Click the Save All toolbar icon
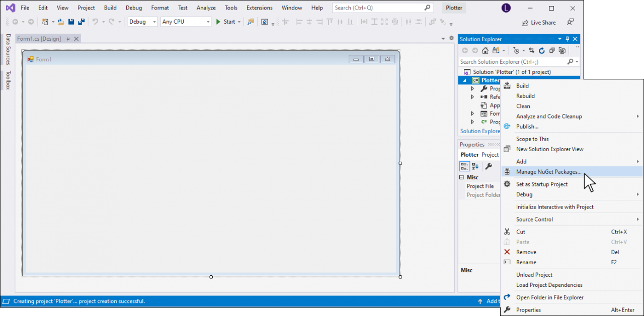 click(x=81, y=22)
